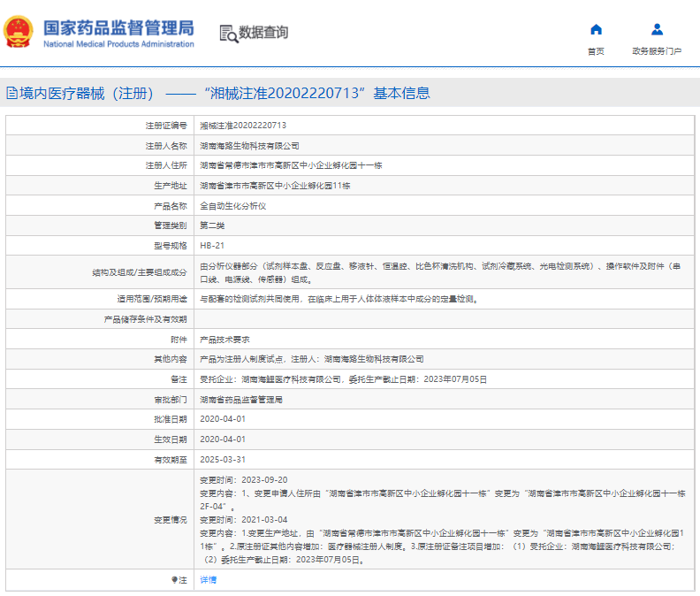Click the empty storage conditions value cell
700x596 pixels.
444,319
